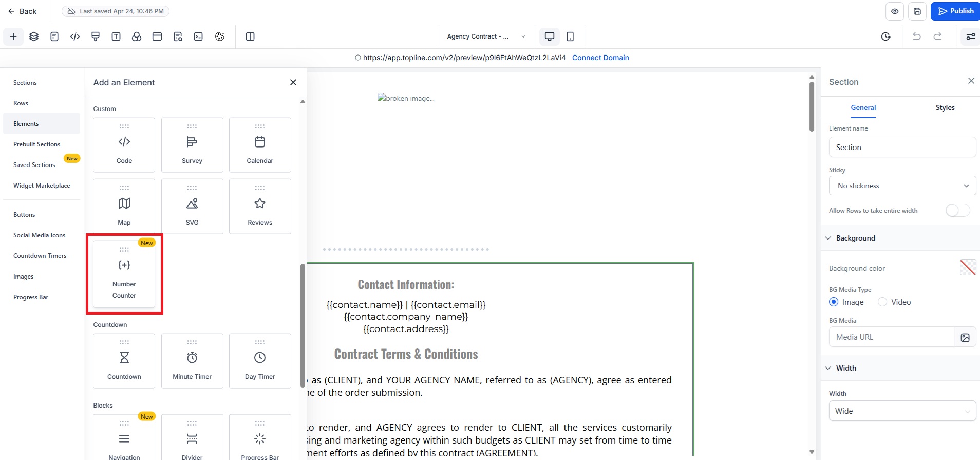Add the Code element
The image size is (980, 460).
point(124,145)
